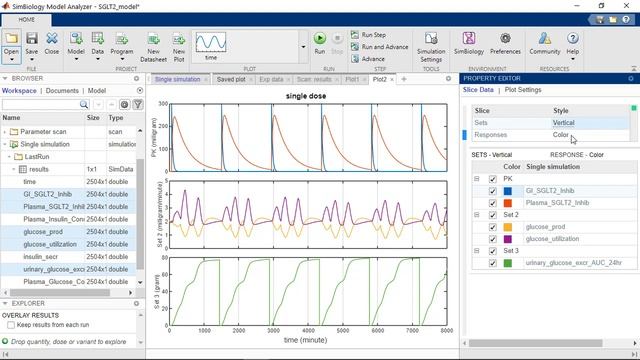Click the Close project icon

pos(51,39)
